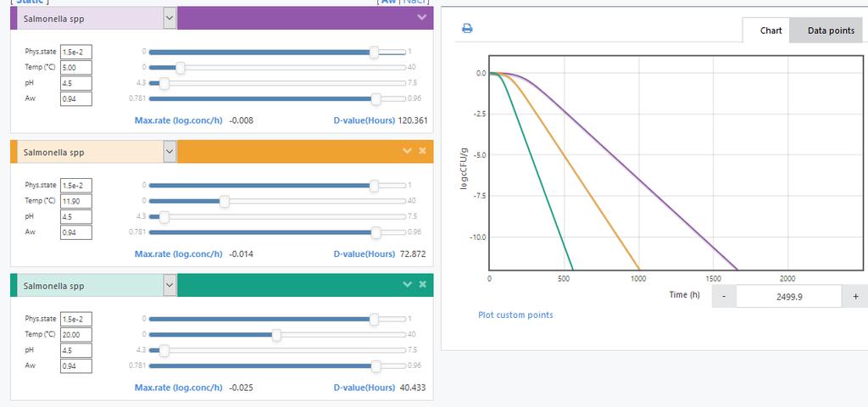The height and width of the screenshot is (407, 868).
Task: Click pH field in orange panel
Action: point(75,216)
